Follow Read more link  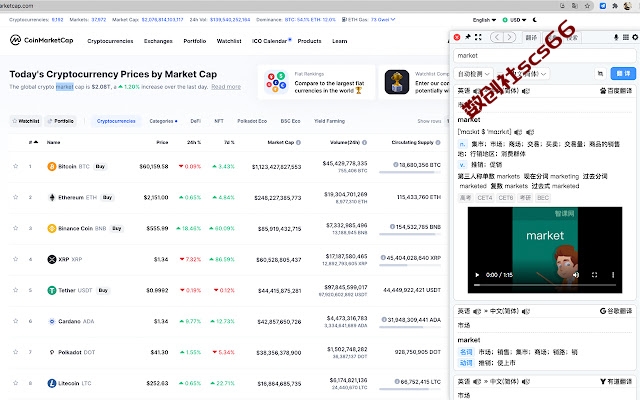pyautogui.click(x=226, y=87)
